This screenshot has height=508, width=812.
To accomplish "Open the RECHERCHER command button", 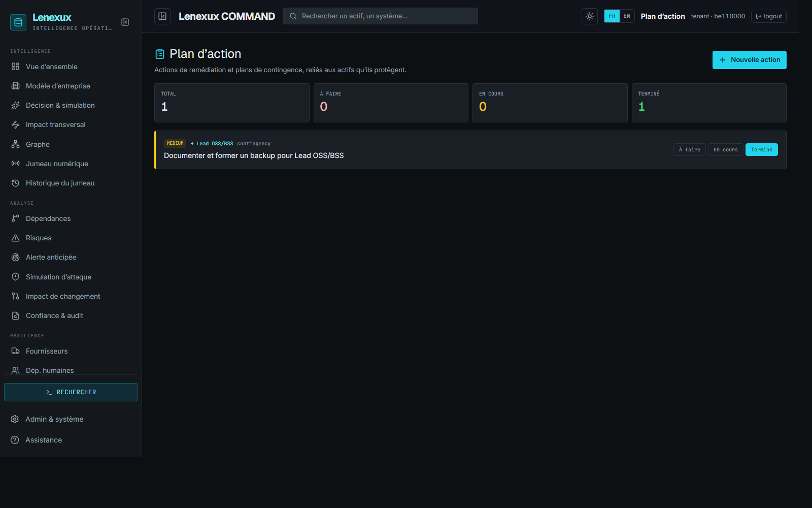I will pos(71,392).
